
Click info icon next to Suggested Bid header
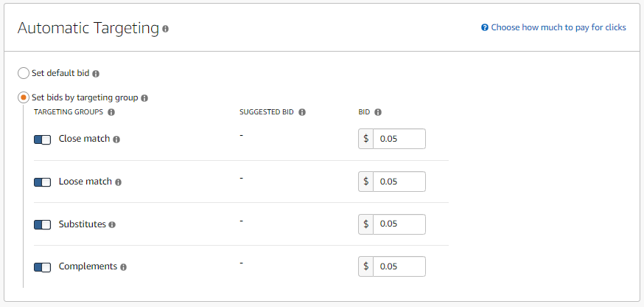(302, 112)
